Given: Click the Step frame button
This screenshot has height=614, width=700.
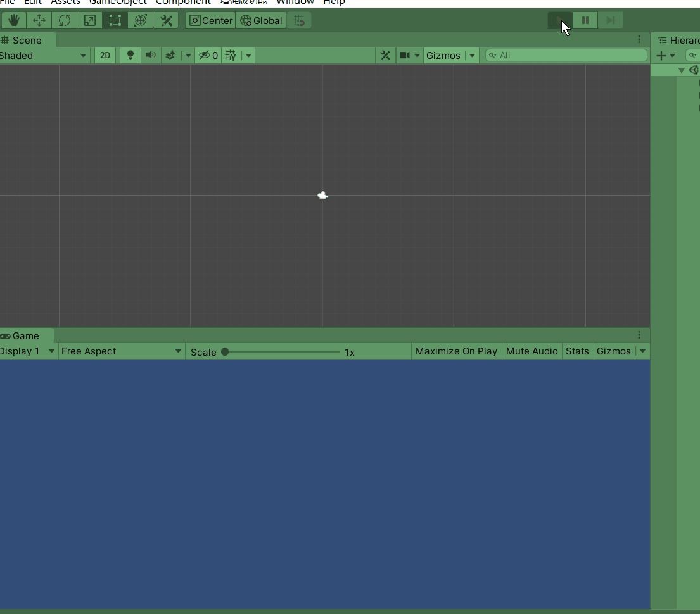Looking at the screenshot, I should coord(611,20).
